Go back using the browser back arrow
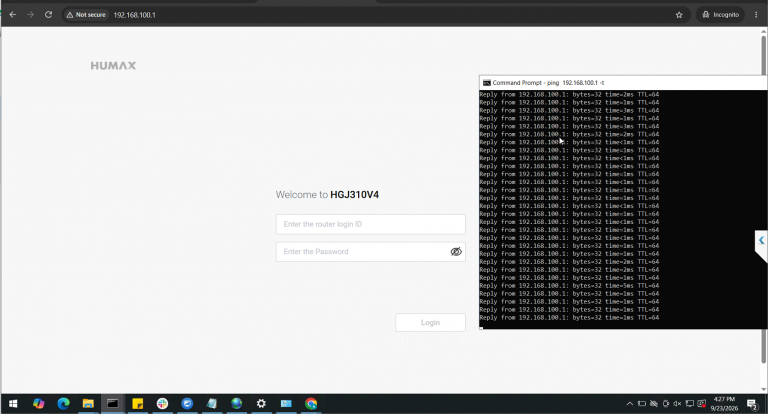 [13, 15]
